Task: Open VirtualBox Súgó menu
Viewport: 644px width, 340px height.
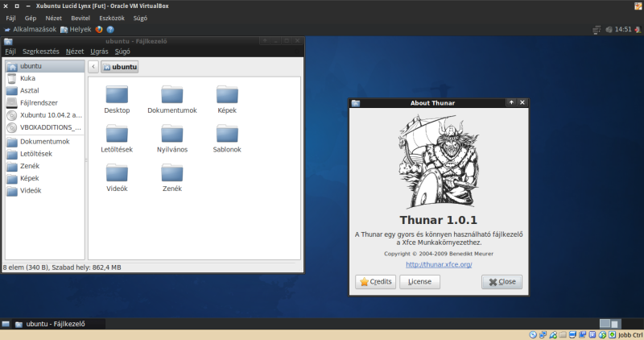Action: (x=140, y=18)
